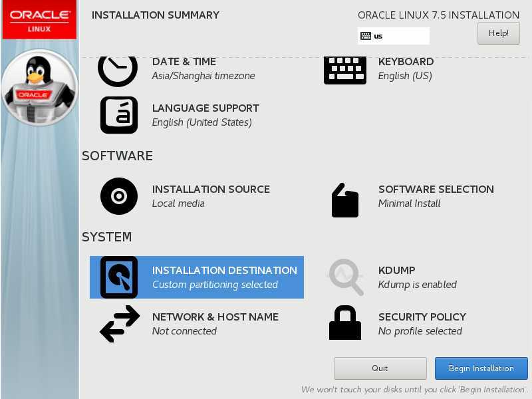Image resolution: width=532 pixels, height=399 pixels.
Task: Start with Begin Installation button
Action: pos(481,368)
